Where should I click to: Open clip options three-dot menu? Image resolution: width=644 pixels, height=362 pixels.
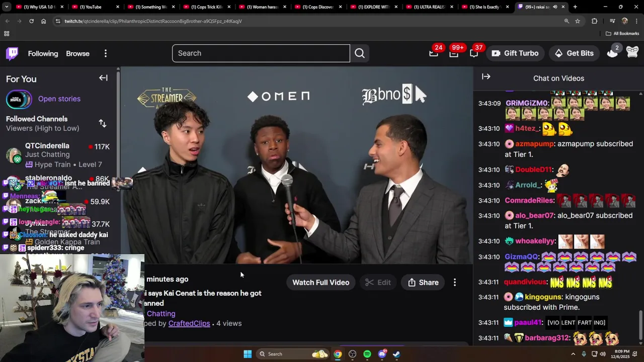[x=455, y=283]
